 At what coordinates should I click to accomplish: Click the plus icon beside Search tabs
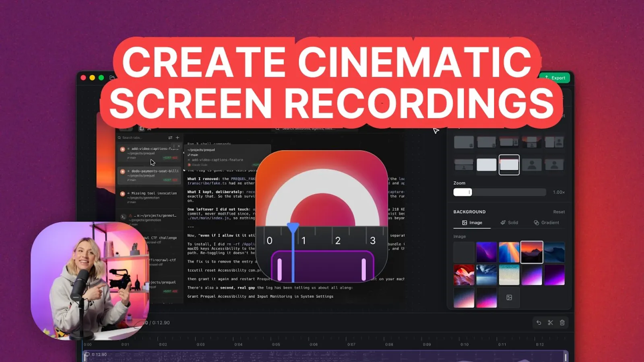point(177,138)
